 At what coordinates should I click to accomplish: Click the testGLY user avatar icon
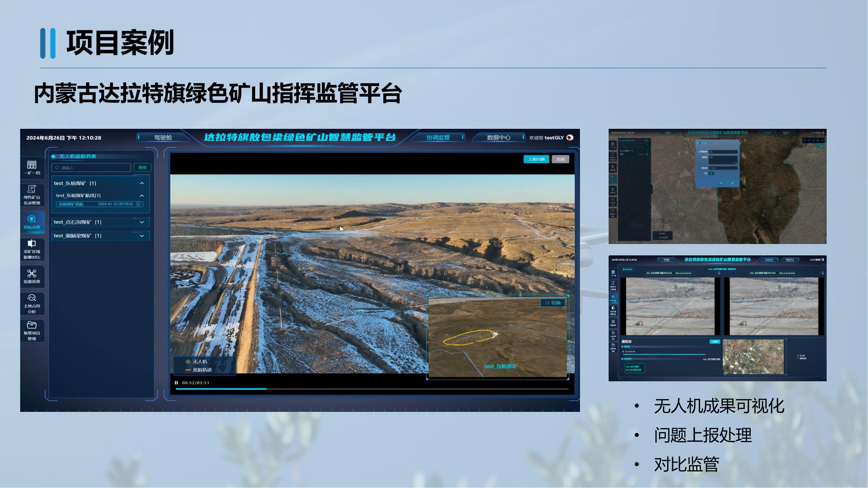coord(570,137)
